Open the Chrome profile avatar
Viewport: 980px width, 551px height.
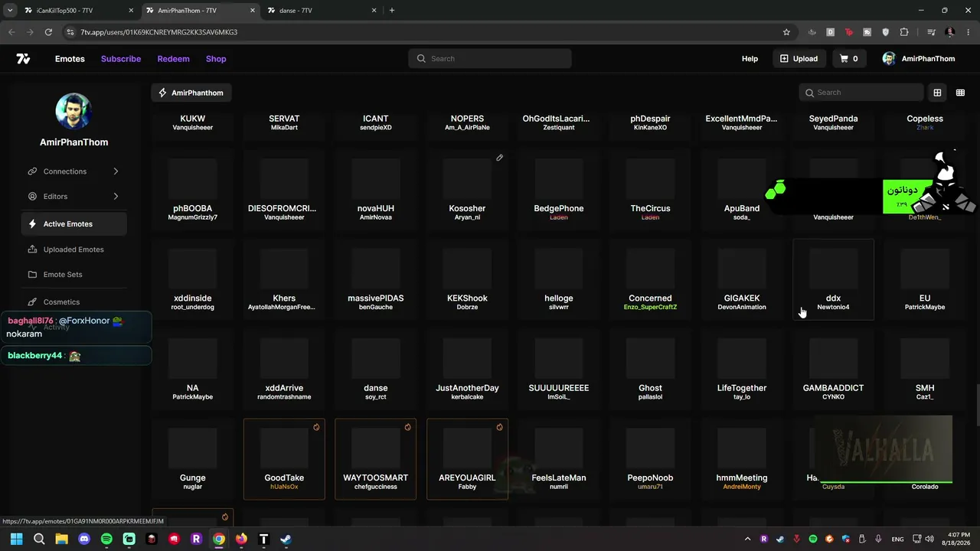[x=950, y=32]
